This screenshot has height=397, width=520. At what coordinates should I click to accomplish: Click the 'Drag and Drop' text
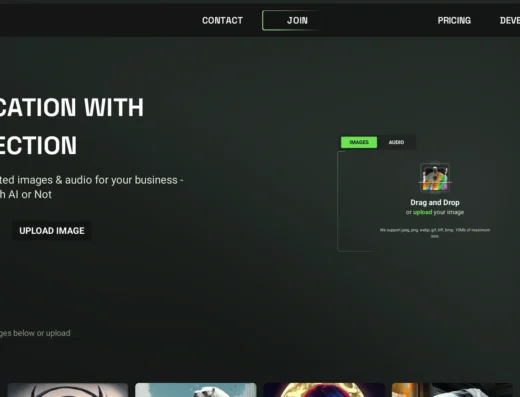coord(435,203)
